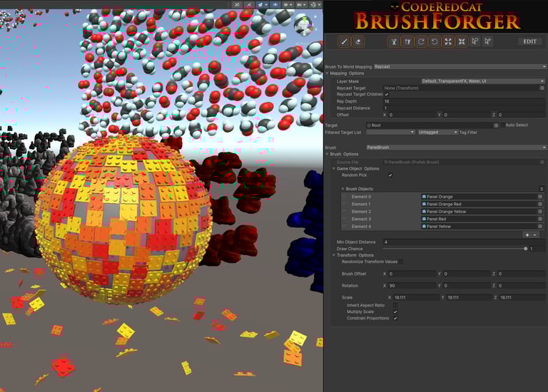548x392 pixels.
Task: Click the Brush Objects count field
Action: tap(541, 189)
